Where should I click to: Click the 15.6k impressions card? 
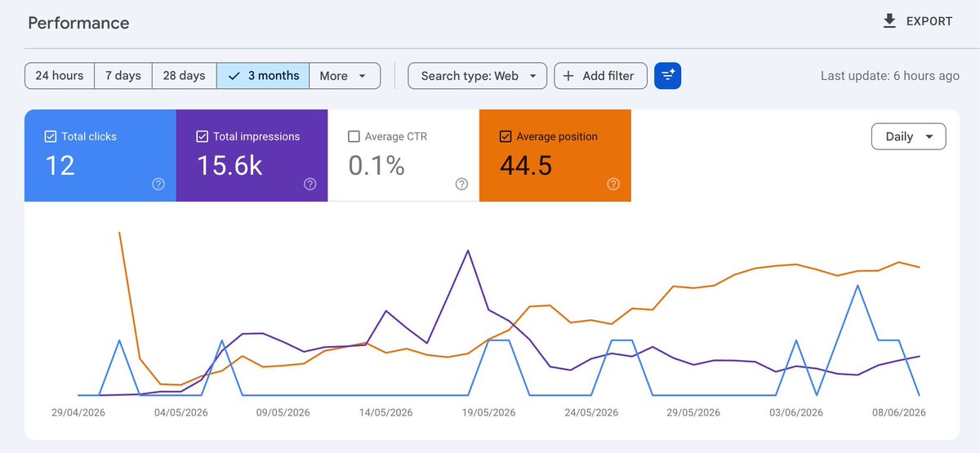point(252,155)
